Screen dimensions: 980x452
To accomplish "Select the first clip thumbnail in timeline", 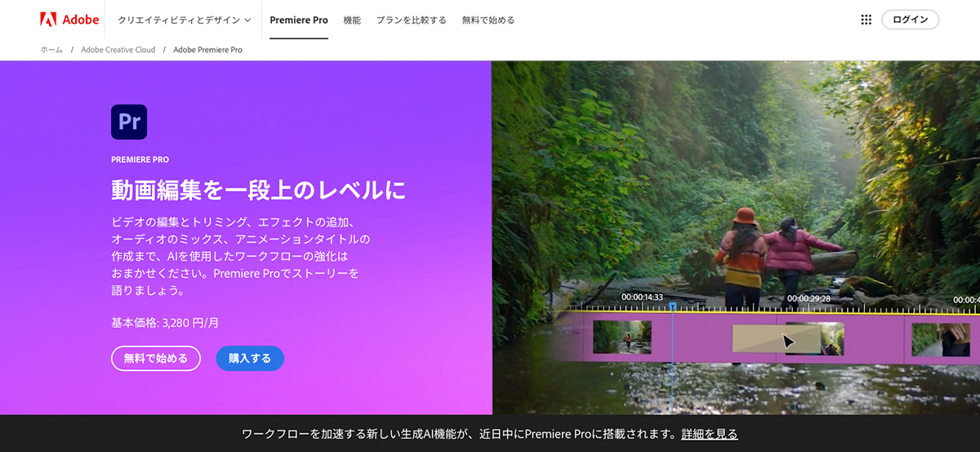I will [x=622, y=337].
